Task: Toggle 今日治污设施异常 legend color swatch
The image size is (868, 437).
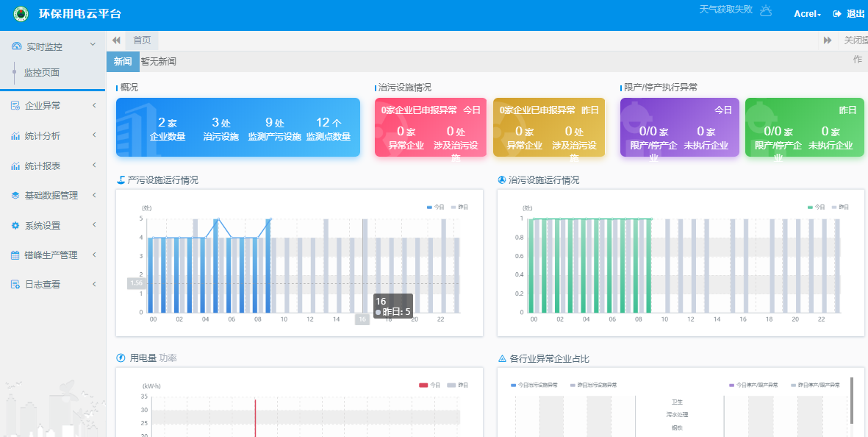Action: [x=513, y=385]
